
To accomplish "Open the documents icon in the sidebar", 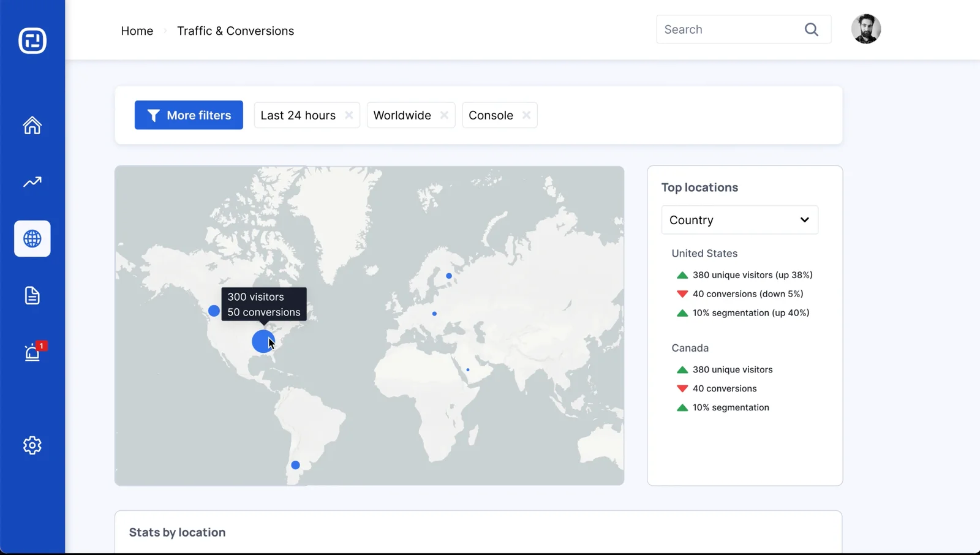I will [32, 295].
